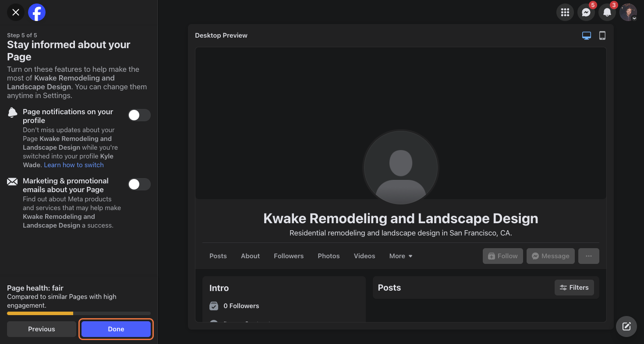
Task: Click the default profile picture placeholder
Action: point(401,168)
